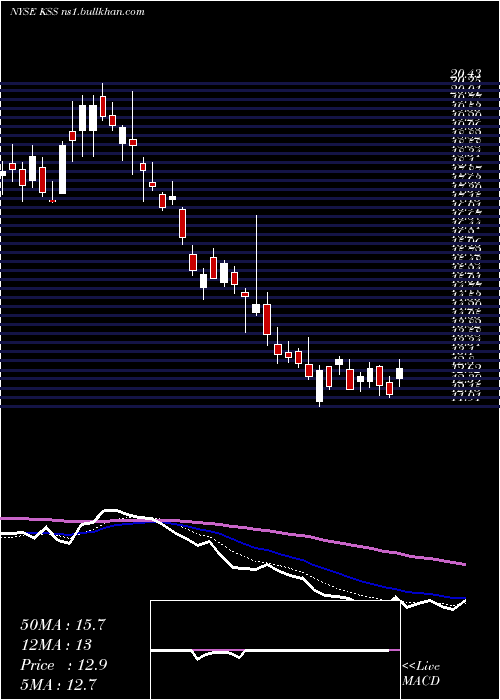Viewport: 500px width, 700px height.
Task: Select the most recent white candlestick
Action: (x=399, y=373)
